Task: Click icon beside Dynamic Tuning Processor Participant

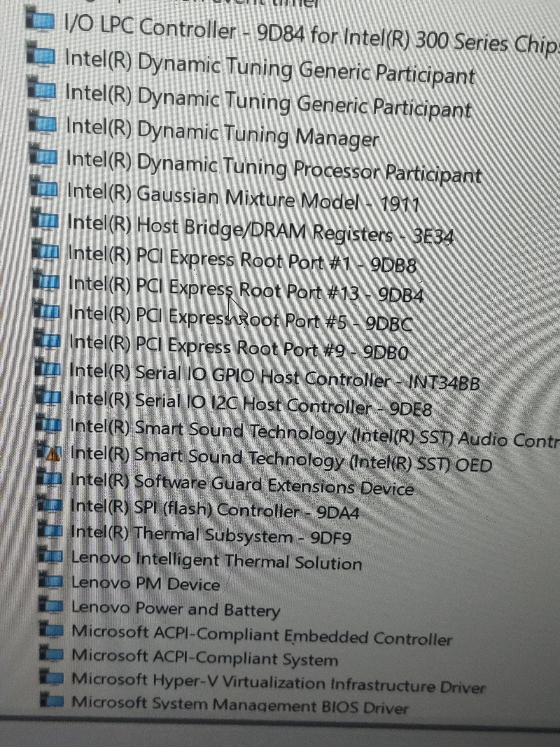Action: point(43,155)
